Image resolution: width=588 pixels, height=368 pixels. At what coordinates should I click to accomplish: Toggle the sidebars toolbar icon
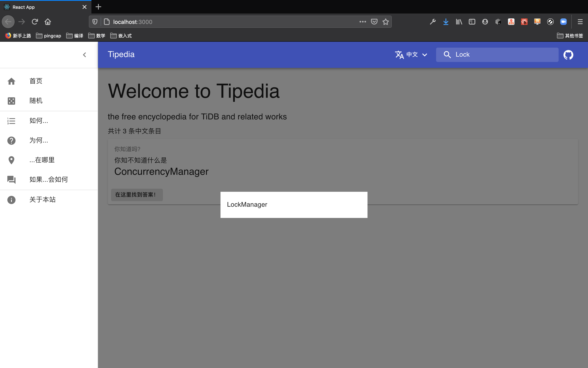pos(472,22)
